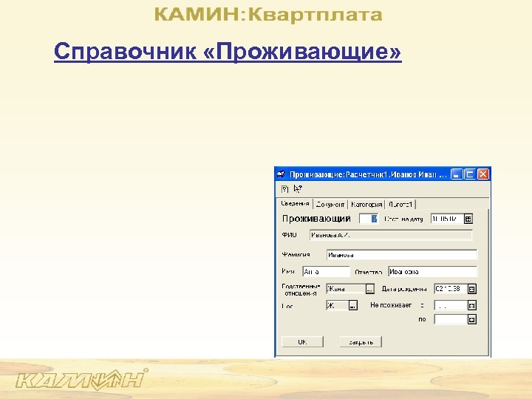Click the Фамилия input field
532x399 pixels.
402,255
